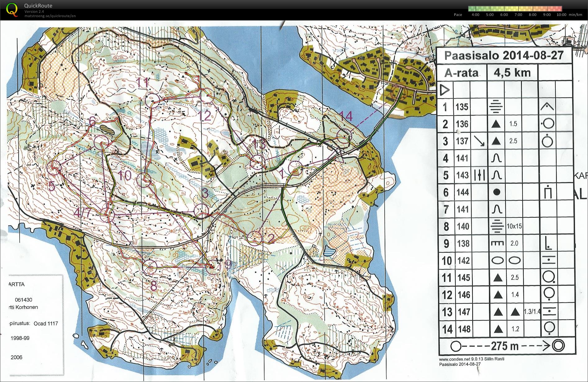Click the A-rata course name cell

461,73
